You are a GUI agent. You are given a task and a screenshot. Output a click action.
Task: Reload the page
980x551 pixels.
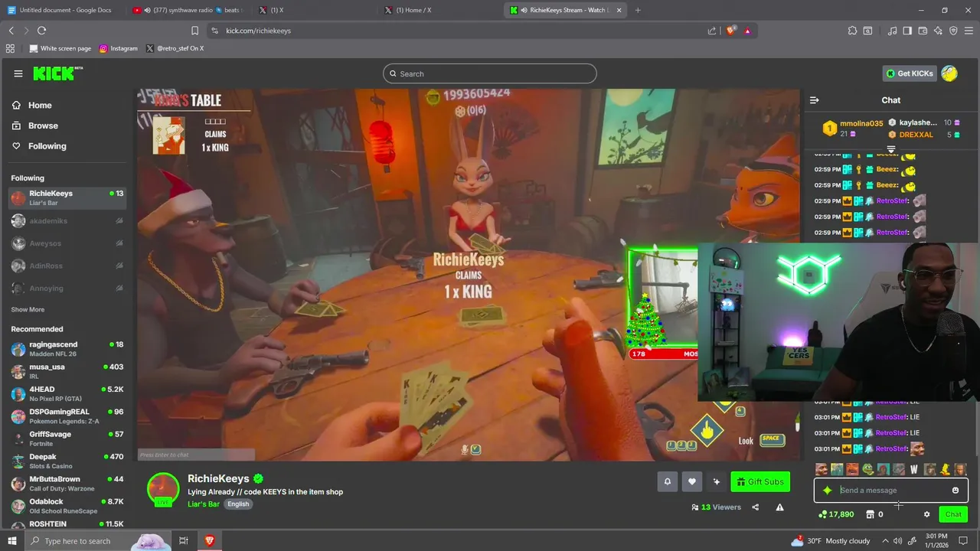[x=41, y=31]
